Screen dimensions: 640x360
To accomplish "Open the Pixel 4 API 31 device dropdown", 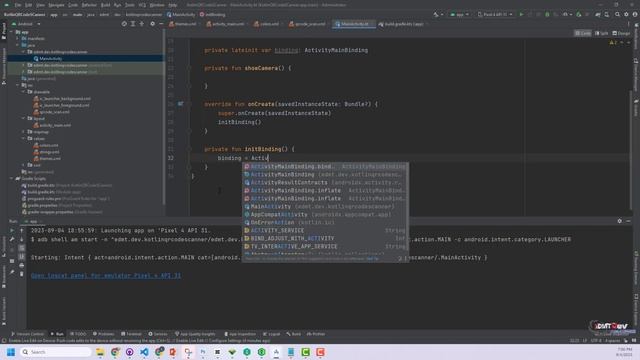I will tap(495, 14).
